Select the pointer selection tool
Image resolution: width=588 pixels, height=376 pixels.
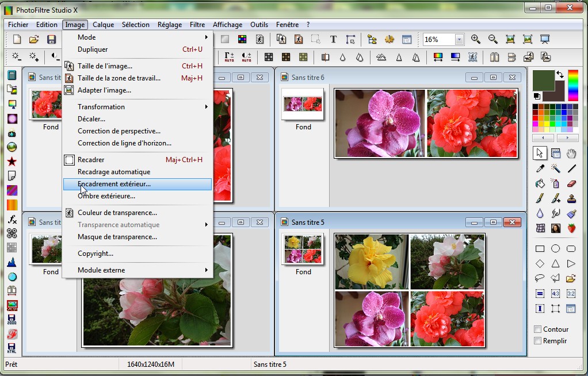540,154
